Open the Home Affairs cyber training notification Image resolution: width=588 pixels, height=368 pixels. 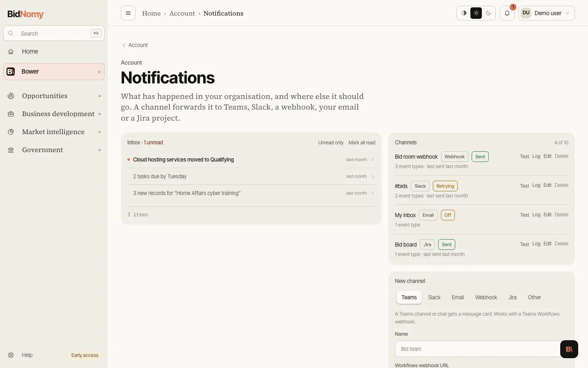coord(251,193)
